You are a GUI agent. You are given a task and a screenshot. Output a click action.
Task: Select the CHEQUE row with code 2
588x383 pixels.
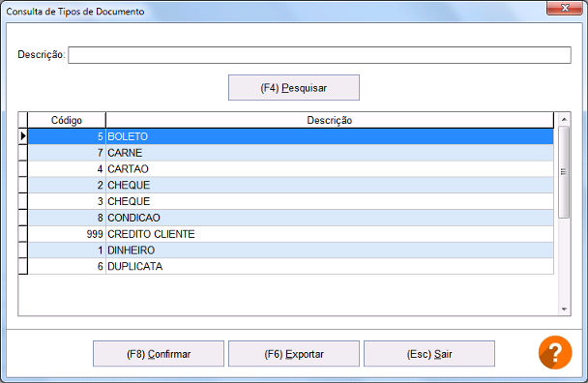(x=291, y=186)
